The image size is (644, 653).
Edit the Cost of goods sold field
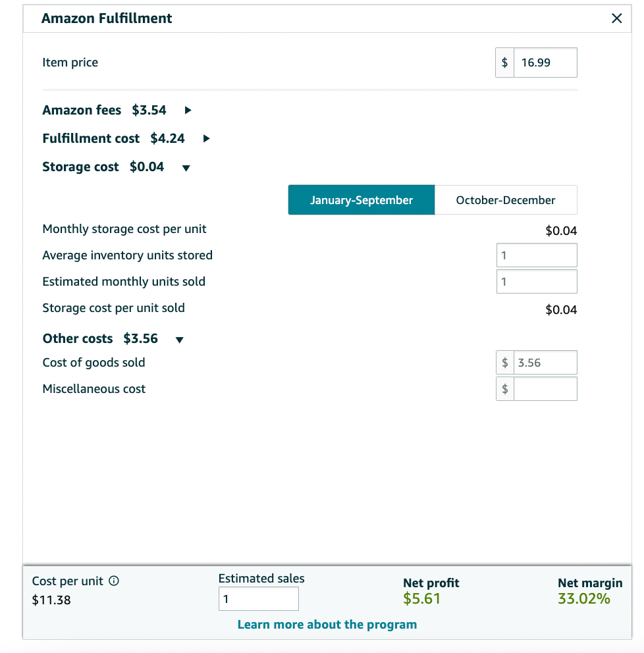pyautogui.click(x=545, y=362)
